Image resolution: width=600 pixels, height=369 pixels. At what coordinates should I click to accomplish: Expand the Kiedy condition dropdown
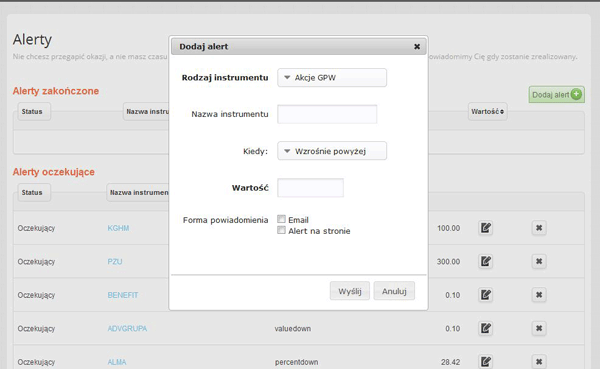[332, 151]
